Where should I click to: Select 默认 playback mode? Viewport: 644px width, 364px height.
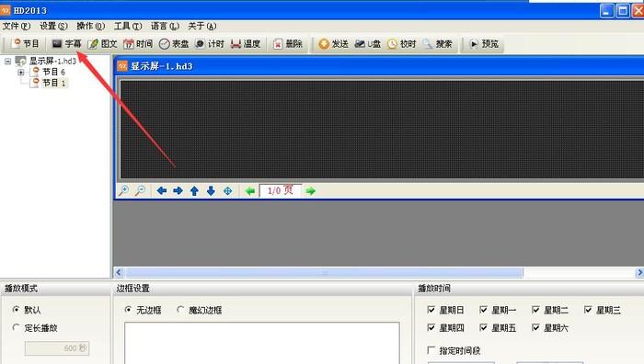(16, 310)
